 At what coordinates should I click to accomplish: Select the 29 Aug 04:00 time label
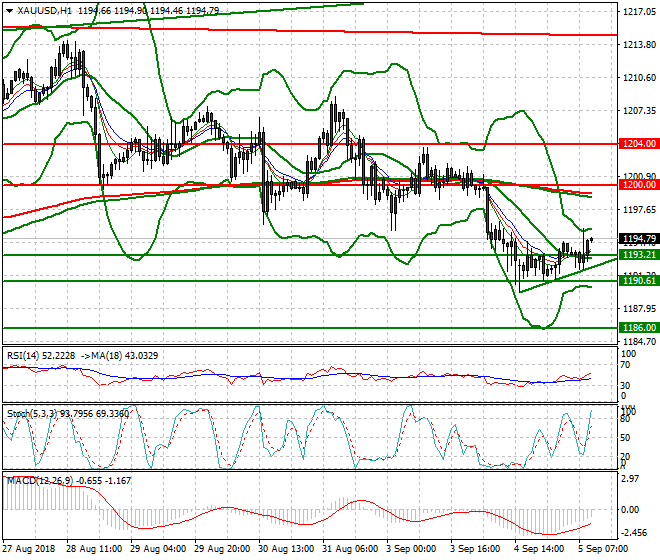(x=158, y=549)
